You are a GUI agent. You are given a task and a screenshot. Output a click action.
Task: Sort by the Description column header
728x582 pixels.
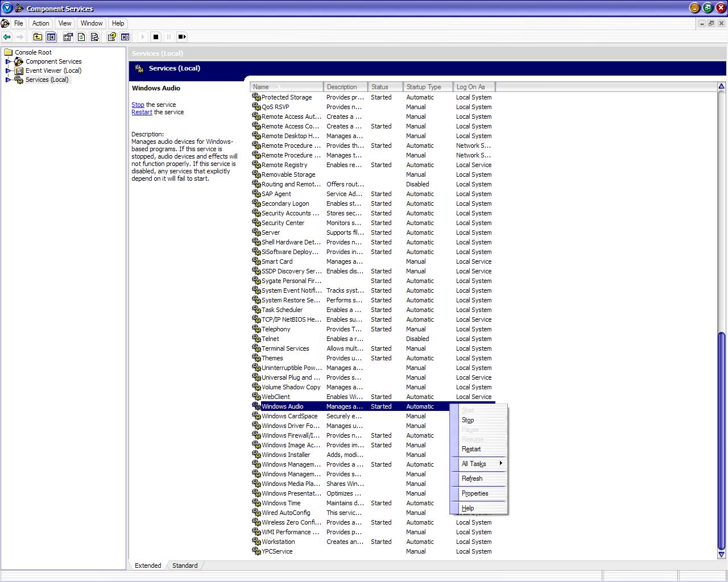click(x=345, y=87)
